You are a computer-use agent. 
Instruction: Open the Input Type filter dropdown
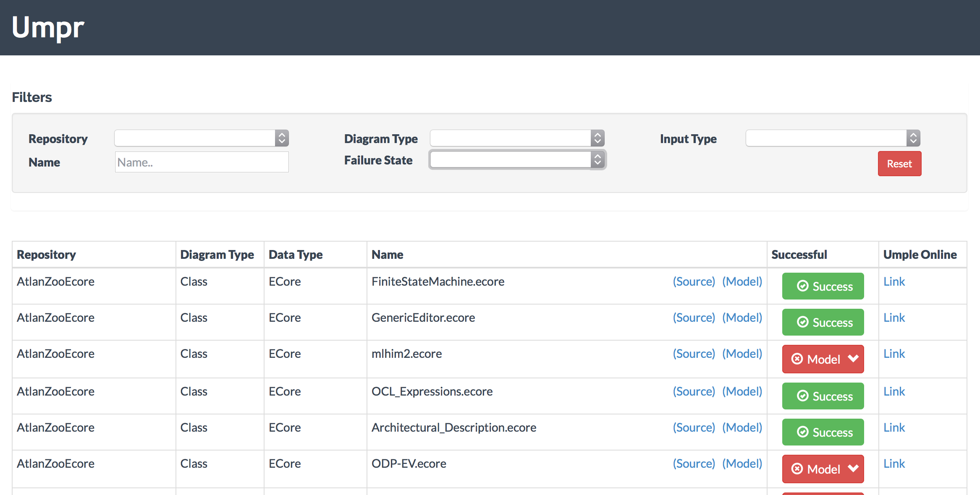click(x=833, y=138)
